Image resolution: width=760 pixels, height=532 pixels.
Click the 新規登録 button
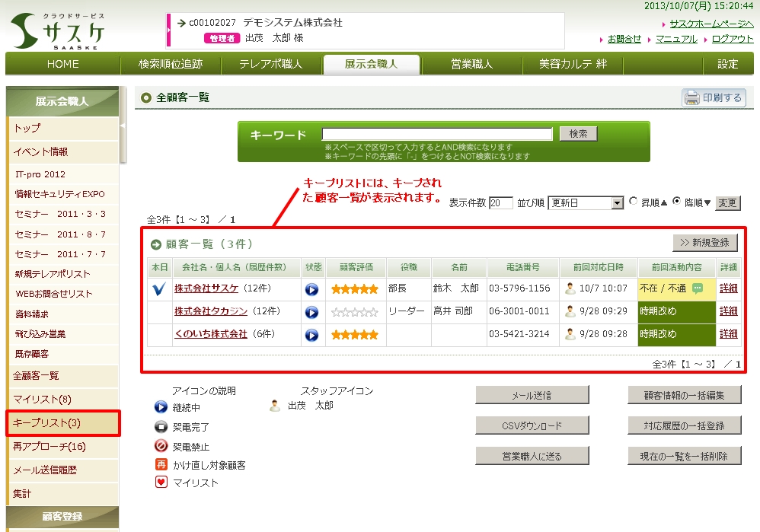[705, 243]
